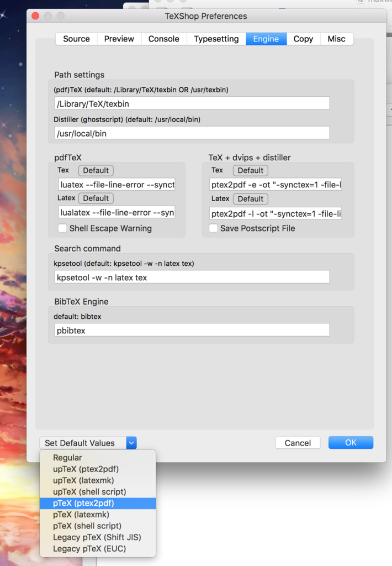Reset dvips Latex command with Default button
392x566 pixels.
pyautogui.click(x=250, y=199)
